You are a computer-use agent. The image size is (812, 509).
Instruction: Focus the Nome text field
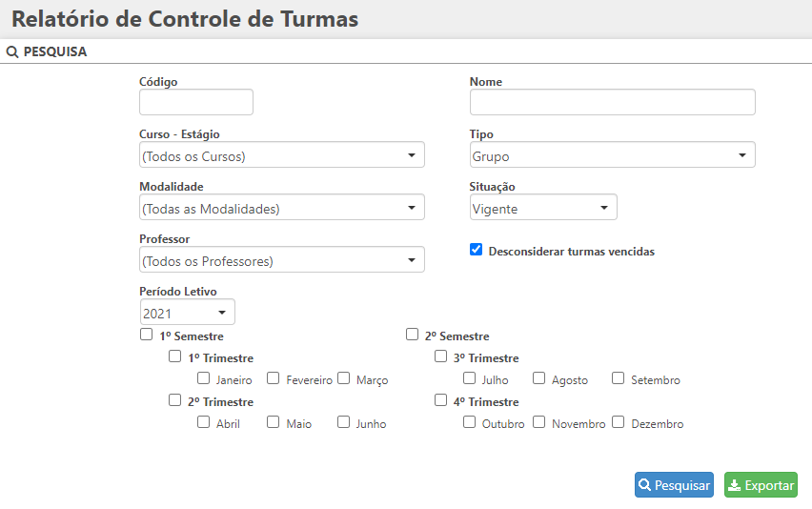coord(612,102)
